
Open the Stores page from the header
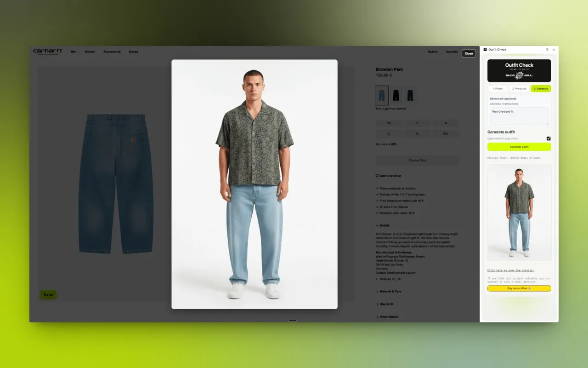click(x=133, y=52)
